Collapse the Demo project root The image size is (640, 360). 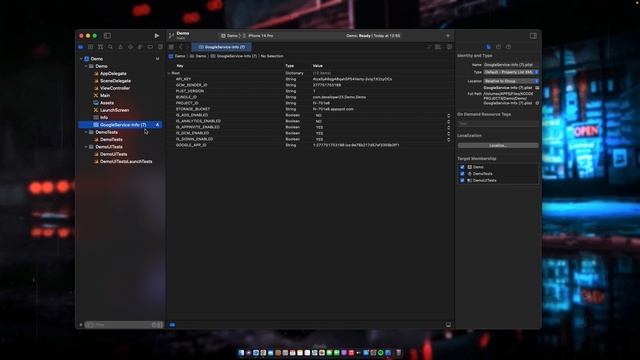(81, 59)
